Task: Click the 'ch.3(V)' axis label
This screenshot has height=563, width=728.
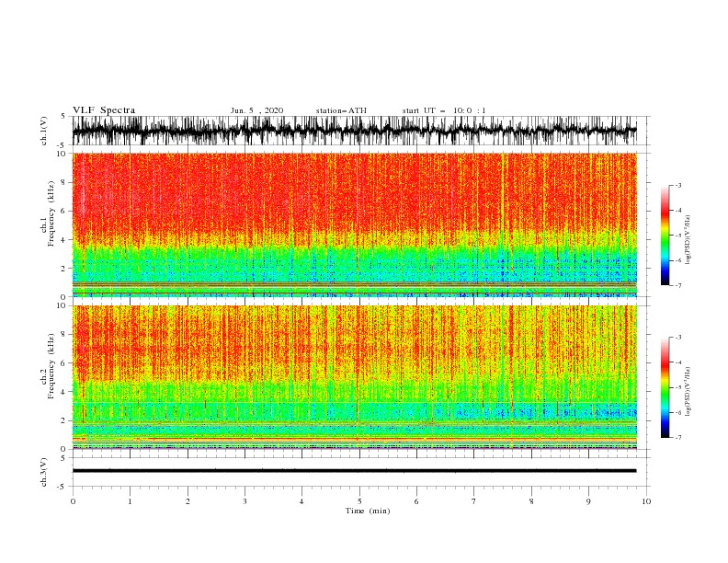Action: pos(44,472)
